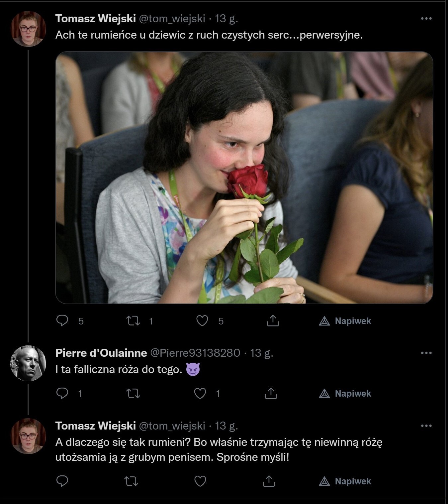Retweet Pierre d'Oulainne's reply
Viewport: 448px width, 504px height.
[x=133, y=394]
